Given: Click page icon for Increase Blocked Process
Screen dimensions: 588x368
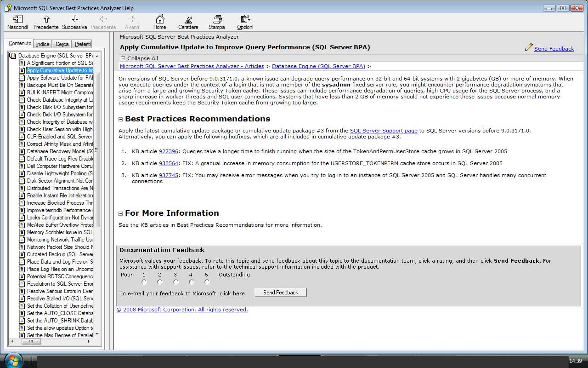Looking at the screenshot, I should [22, 203].
